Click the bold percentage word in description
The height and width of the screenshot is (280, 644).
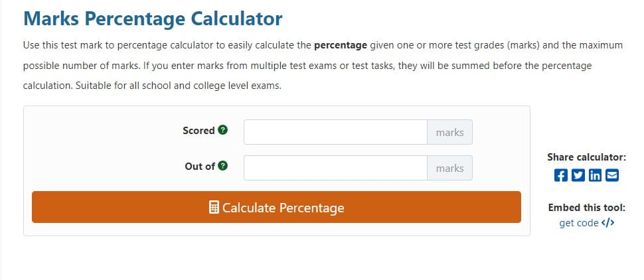[x=341, y=45]
